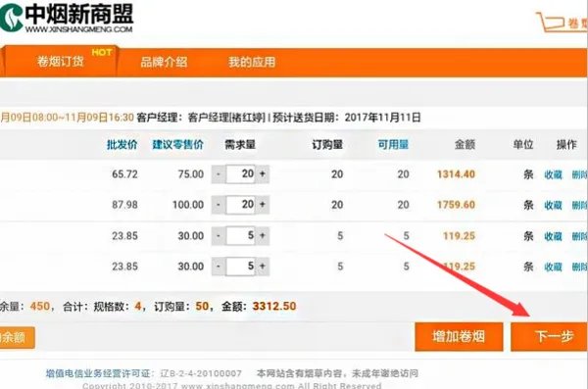Decrease quantity in the last table row
Image resolution: width=588 pixels, height=389 pixels.
pos(219,267)
